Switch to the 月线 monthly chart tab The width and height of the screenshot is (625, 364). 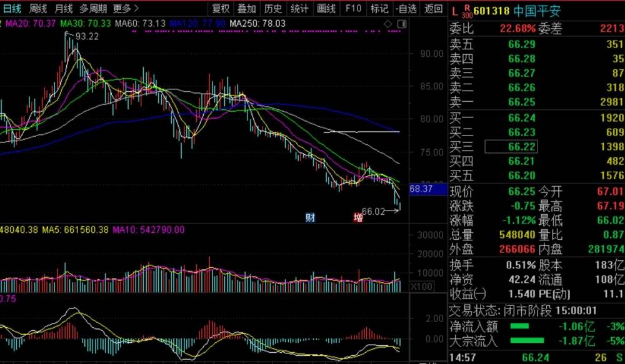click(63, 8)
